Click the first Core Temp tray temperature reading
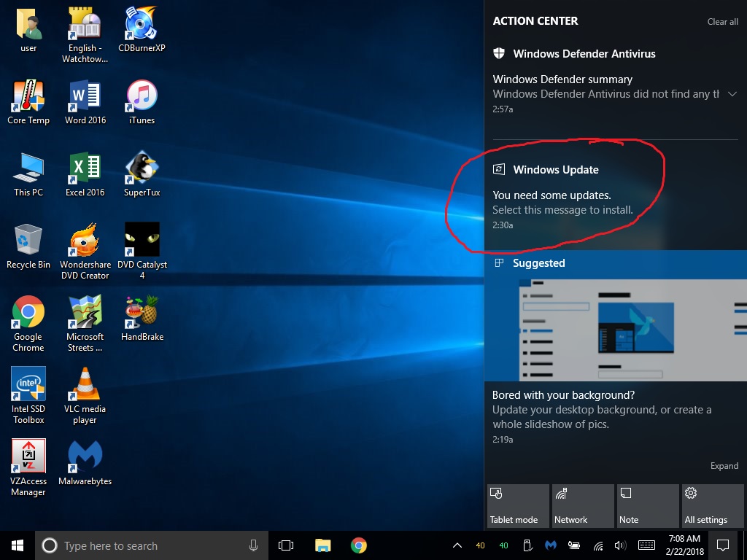 pyautogui.click(x=480, y=545)
